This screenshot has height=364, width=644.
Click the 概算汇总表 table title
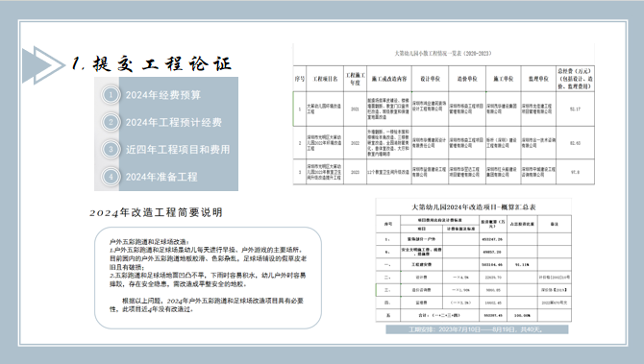point(474,207)
